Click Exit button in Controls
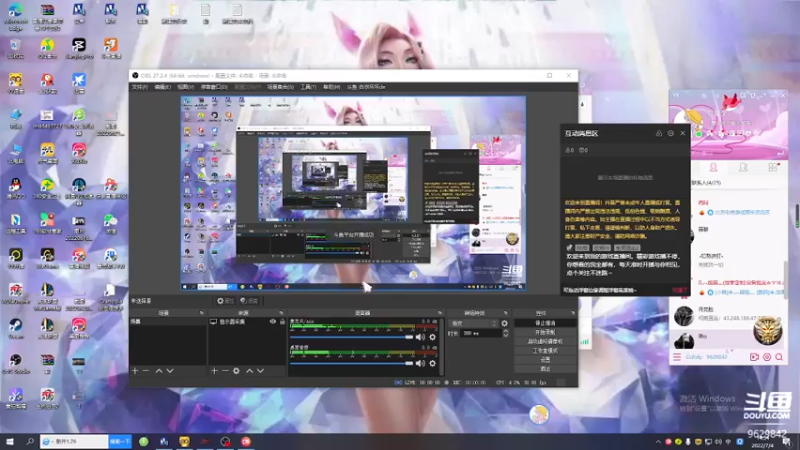This screenshot has width=800, height=450. (545, 368)
